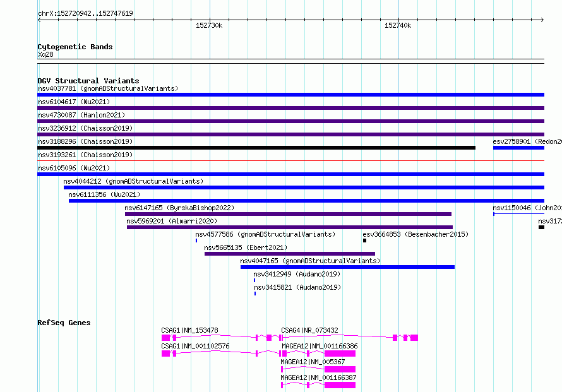Click the blue nsv6105096 variant bar
The image size is (562, 392).
coord(290,174)
